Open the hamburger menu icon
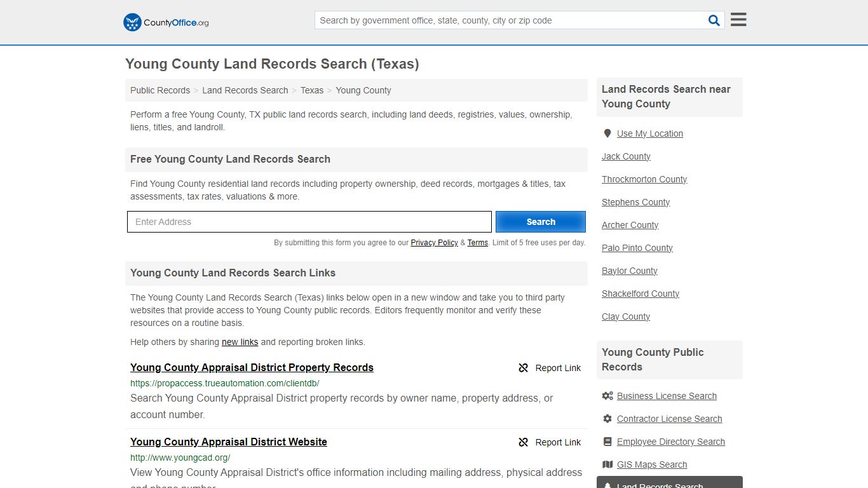The height and width of the screenshot is (488, 868). [738, 20]
